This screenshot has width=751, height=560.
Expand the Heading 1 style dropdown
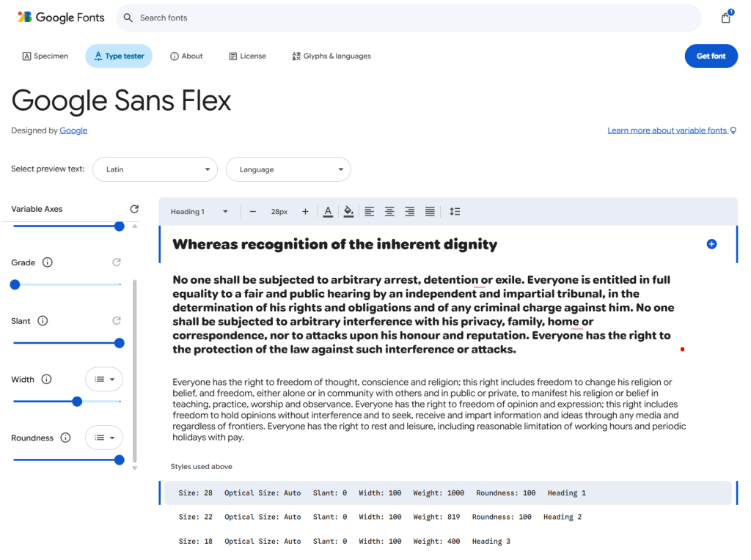(199, 211)
